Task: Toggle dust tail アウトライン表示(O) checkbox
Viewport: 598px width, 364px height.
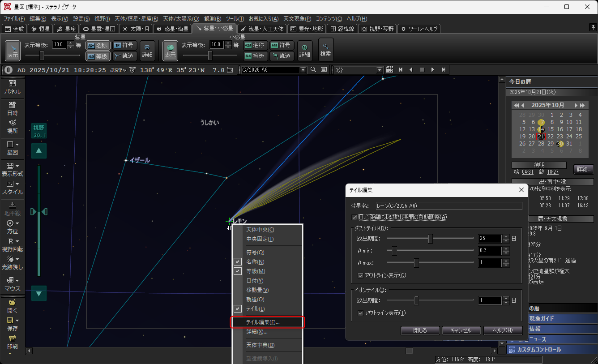Action: tap(361, 275)
